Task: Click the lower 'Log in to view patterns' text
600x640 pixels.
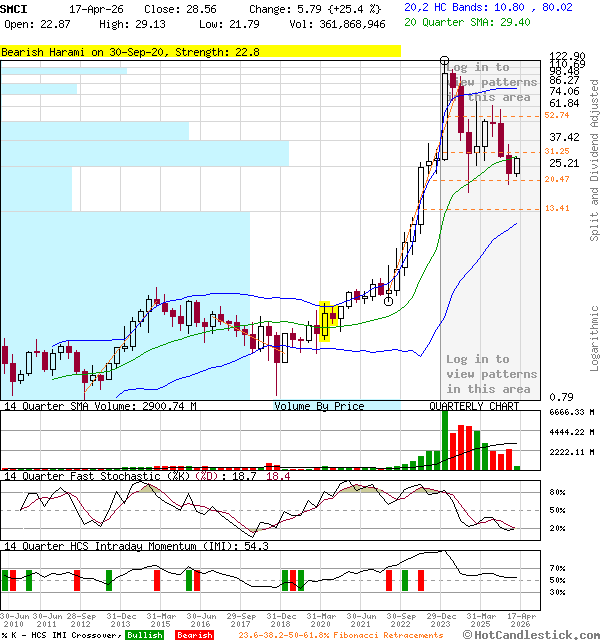Action: (491, 374)
